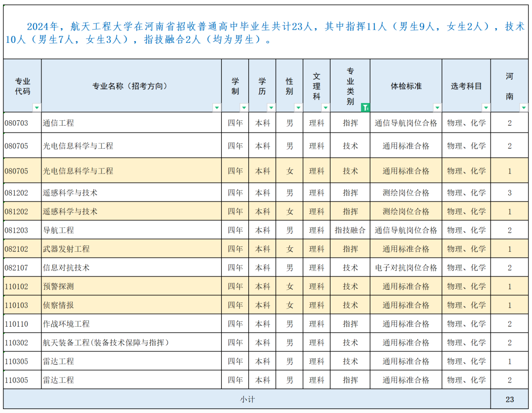This screenshot has width=532, height=413.
Task: Click the 武器发射工程 cell
Action: click(x=131, y=249)
